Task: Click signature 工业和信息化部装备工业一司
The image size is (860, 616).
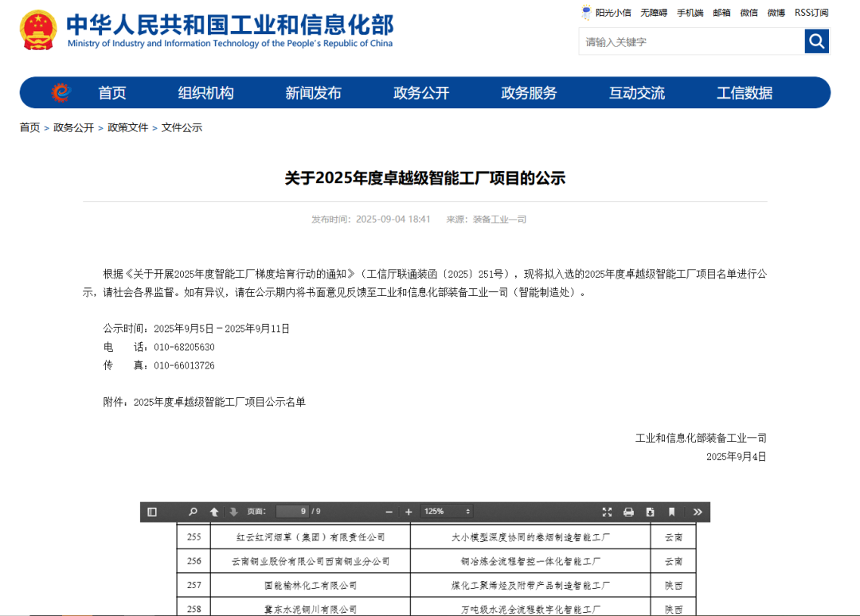Action: coord(701,438)
